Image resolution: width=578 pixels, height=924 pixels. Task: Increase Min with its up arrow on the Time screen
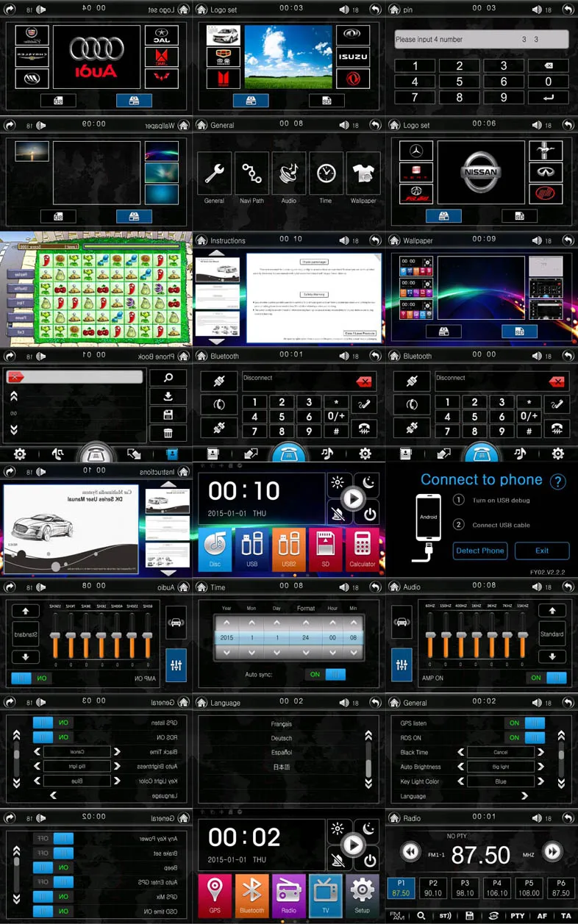[x=354, y=623]
